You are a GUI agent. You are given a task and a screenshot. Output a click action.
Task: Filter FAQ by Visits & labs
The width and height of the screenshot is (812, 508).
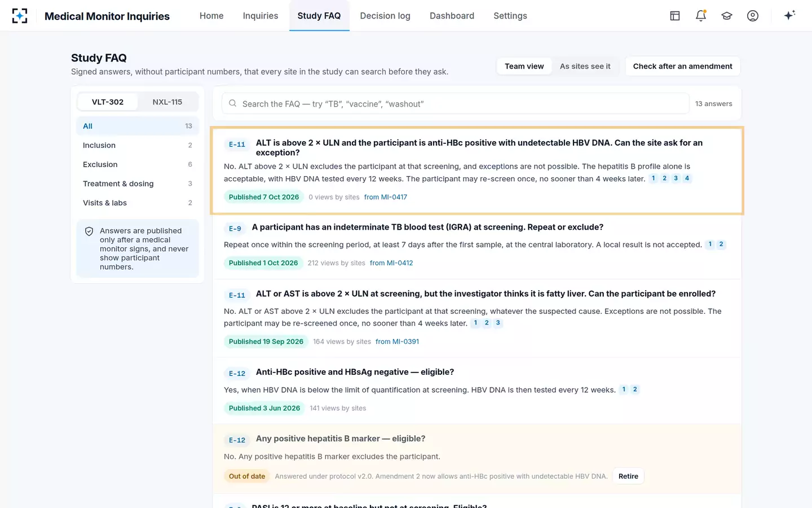point(138,203)
